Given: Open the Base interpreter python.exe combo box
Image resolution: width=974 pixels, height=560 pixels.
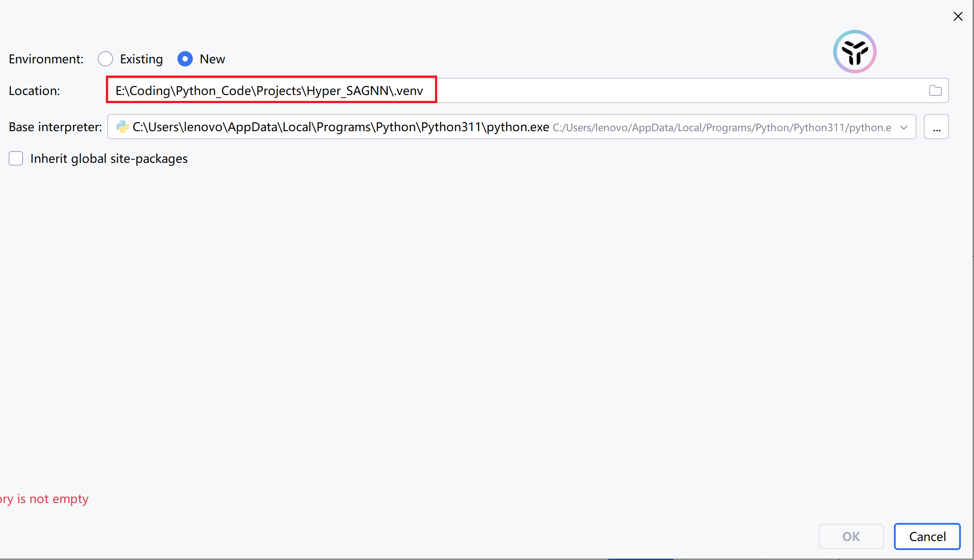Looking at the screenshot, I should [x=340, y=127].
